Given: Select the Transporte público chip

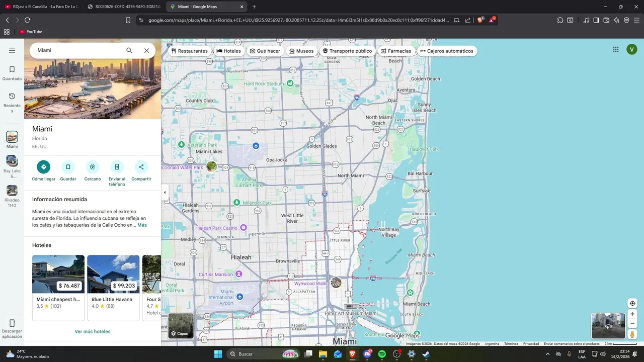Looking at the screenshot, I should (x=347, y=51).
